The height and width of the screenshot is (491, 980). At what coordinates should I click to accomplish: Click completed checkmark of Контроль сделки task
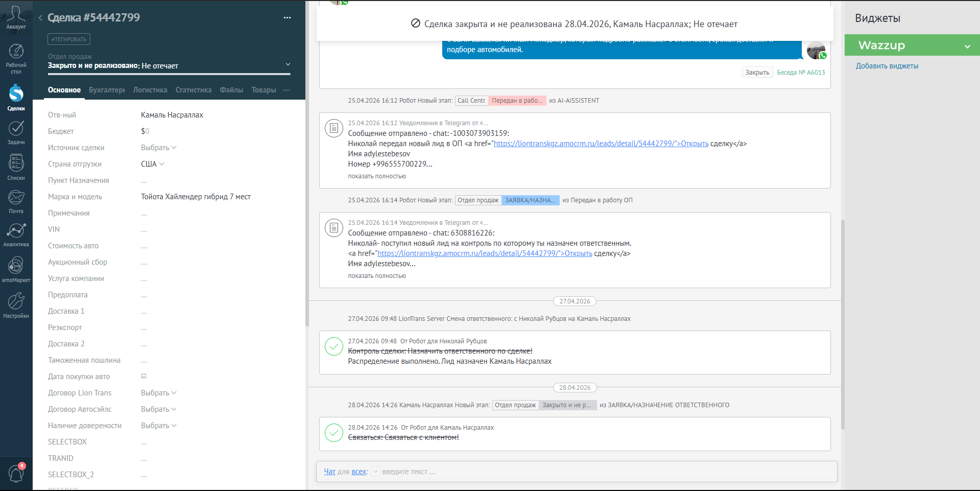click(334, 346)
